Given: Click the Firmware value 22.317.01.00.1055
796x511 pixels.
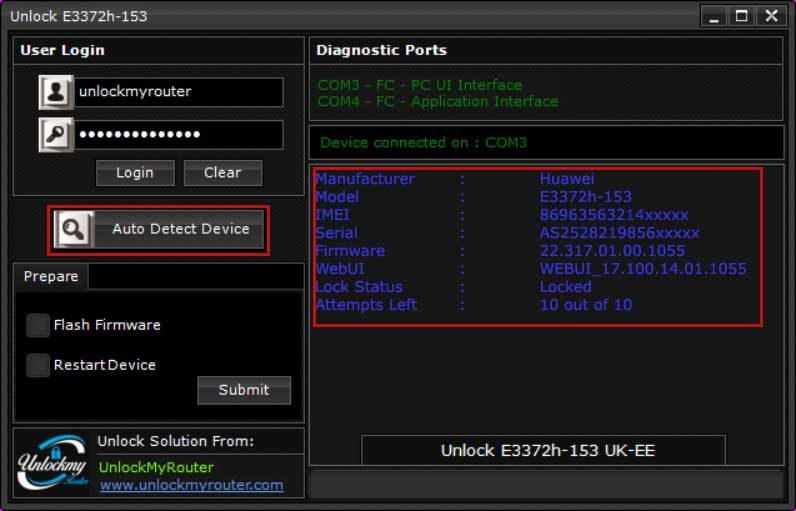Looking at the screenshot, I should tap(612, 251).
